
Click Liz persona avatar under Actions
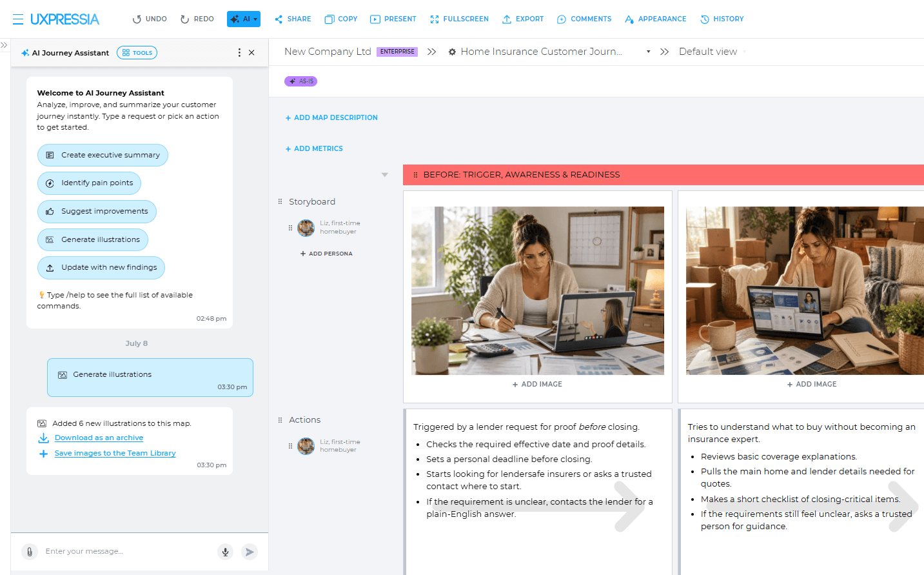tap(306, 446)
